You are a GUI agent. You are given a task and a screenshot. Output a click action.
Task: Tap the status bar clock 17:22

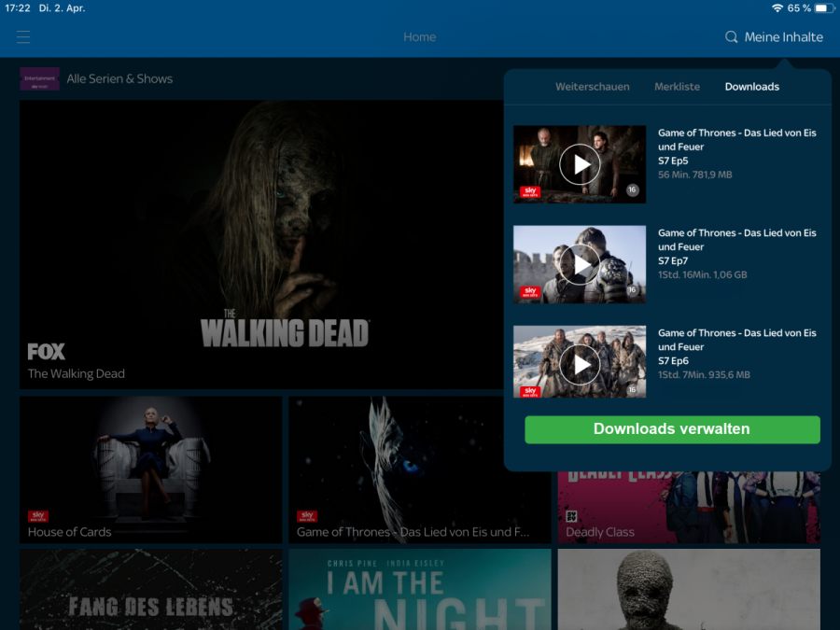tap(18, 8)
